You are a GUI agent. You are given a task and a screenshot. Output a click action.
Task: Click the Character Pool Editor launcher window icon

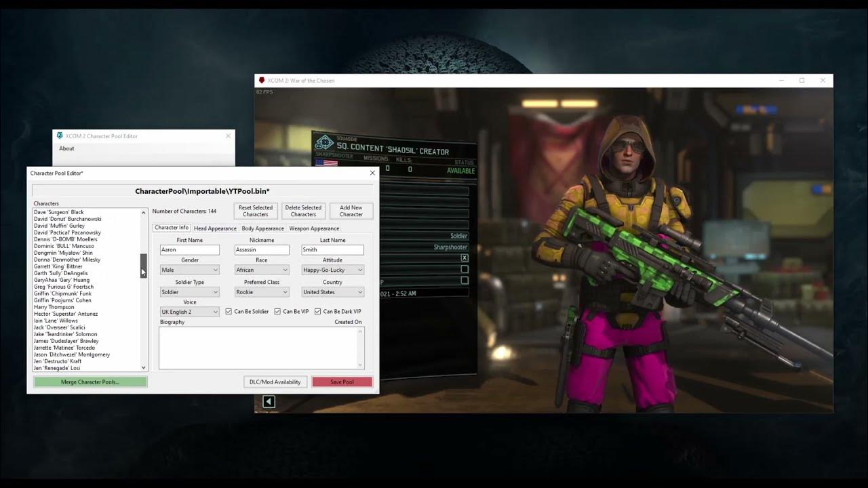pos(60,136)
